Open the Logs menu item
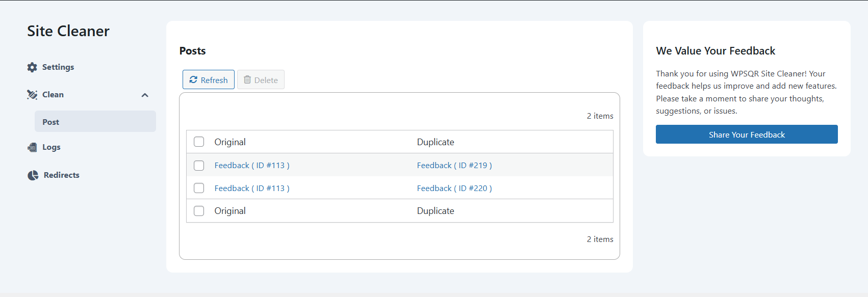 tap(52, 147)
